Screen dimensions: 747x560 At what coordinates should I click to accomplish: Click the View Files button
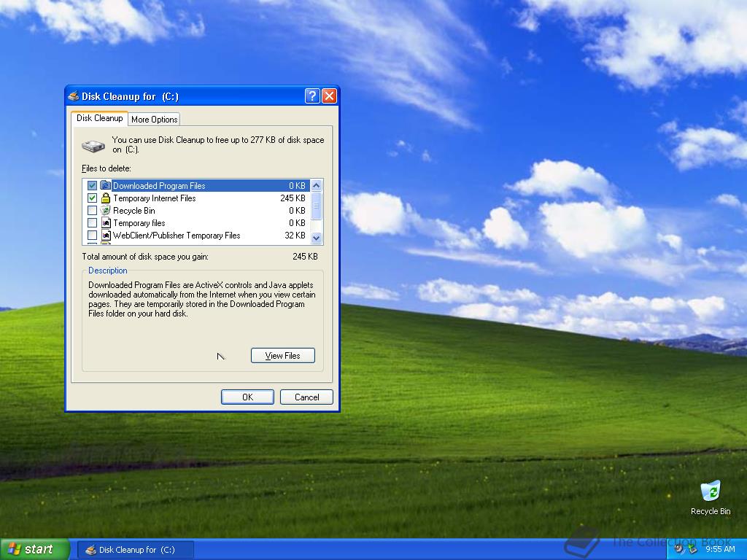tap(282, 356)
